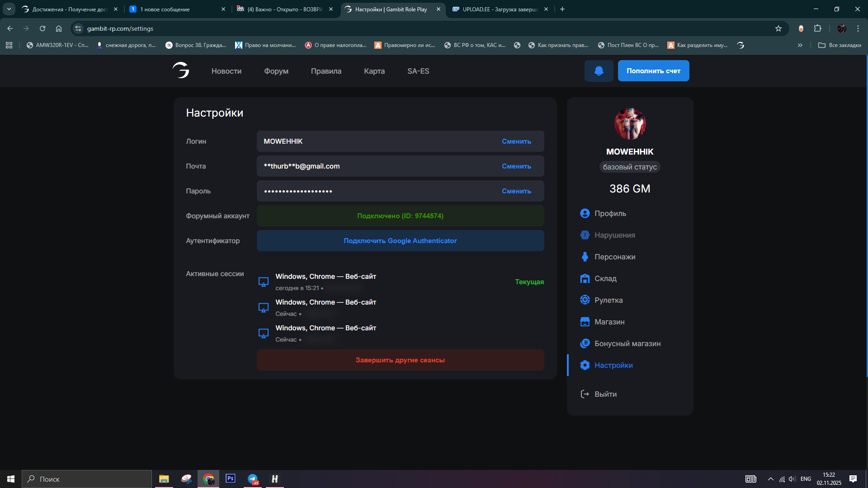This screenshot has height=488, width=868.
Task: Open Правила navigation item
Action: click(x=326, y=71)
